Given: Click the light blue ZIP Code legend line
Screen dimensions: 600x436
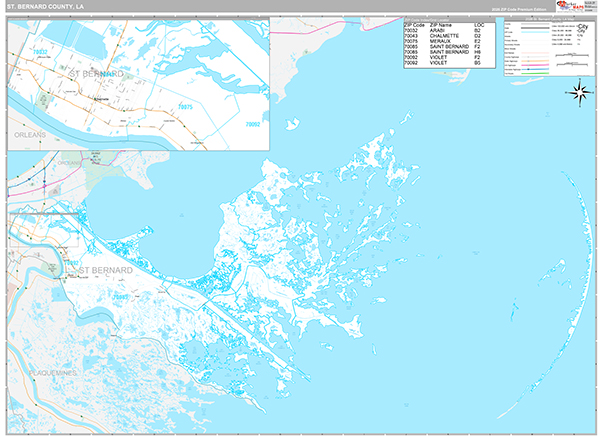Looking at the screenshot, I should (535, 32).
